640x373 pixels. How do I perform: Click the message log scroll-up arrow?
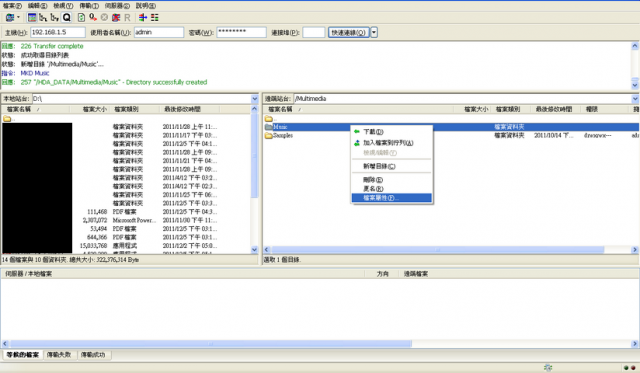click(x=635, y=46)
